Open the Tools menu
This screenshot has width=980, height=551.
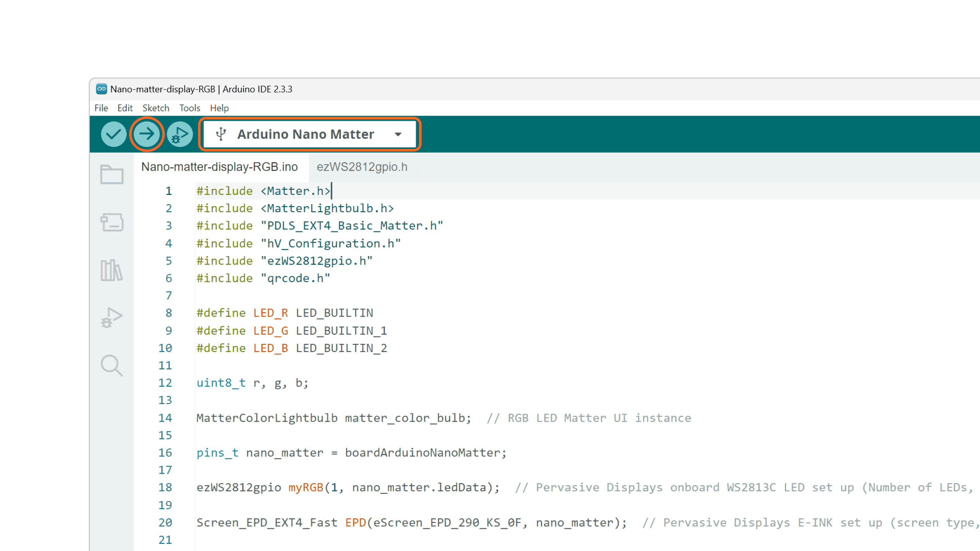189,108
